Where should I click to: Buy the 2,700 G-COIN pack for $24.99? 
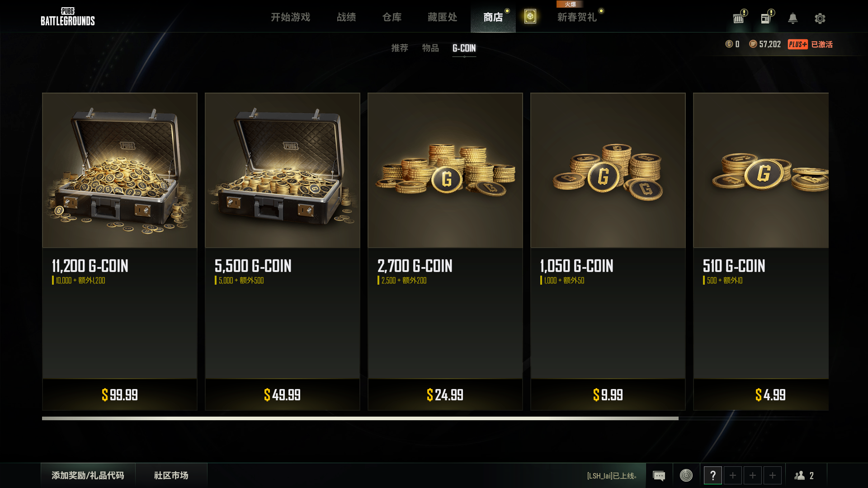point(445,395)
